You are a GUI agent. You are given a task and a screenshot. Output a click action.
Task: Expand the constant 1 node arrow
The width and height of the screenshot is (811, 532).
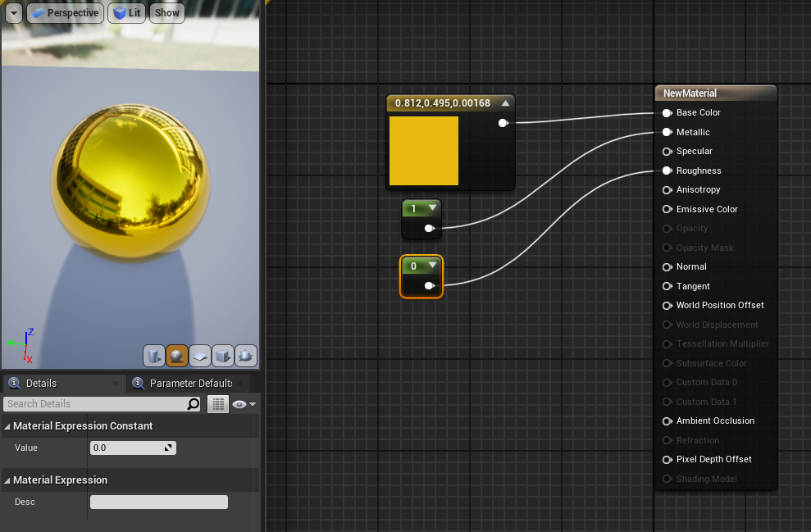point(432,208)
